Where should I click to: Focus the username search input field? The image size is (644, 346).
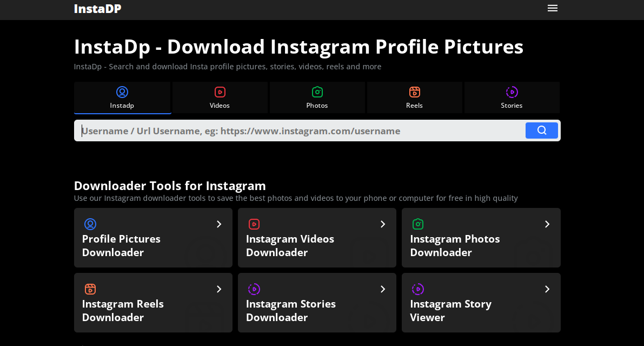tap(299, 131)
